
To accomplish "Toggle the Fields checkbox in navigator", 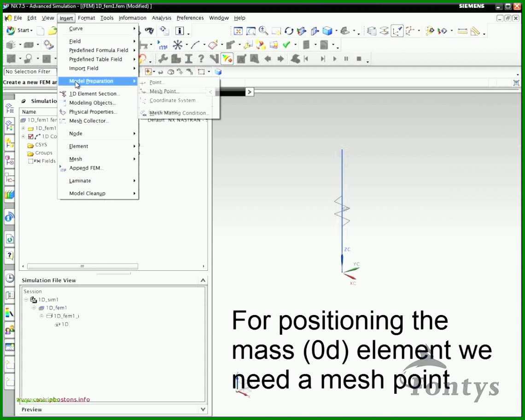I will [31, 161].
